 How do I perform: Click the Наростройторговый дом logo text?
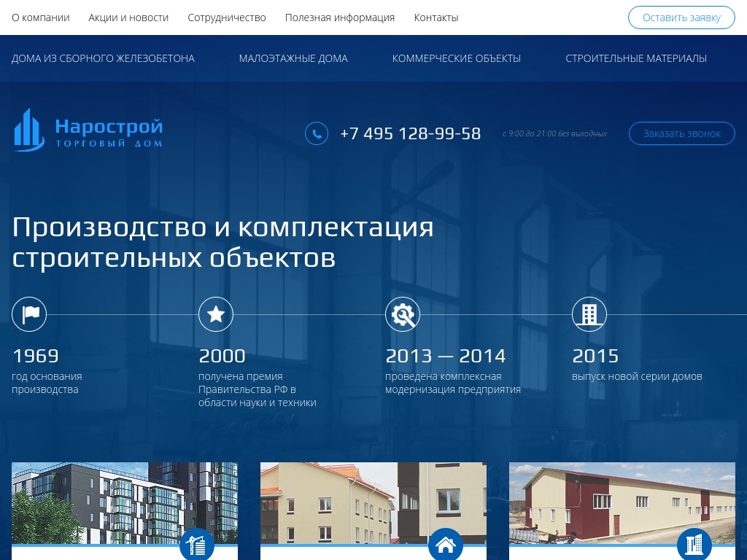click(109, 133)
